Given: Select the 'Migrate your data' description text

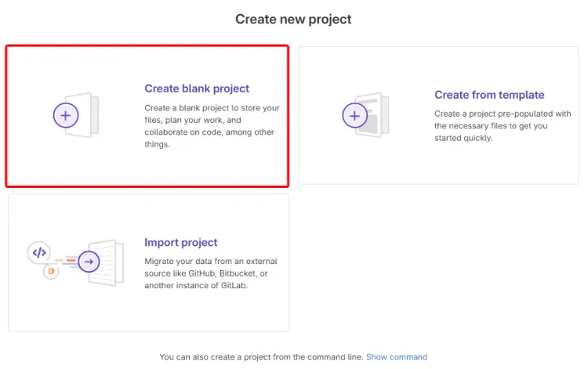Looking at the screenshot, I should pos(211,273).
